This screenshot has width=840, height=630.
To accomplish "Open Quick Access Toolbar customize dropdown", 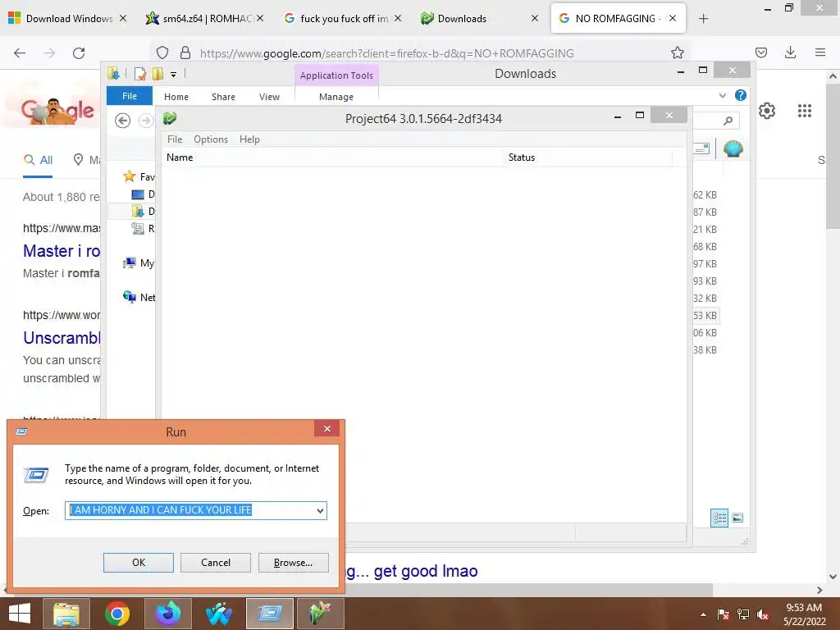I will tap(173, 75).
